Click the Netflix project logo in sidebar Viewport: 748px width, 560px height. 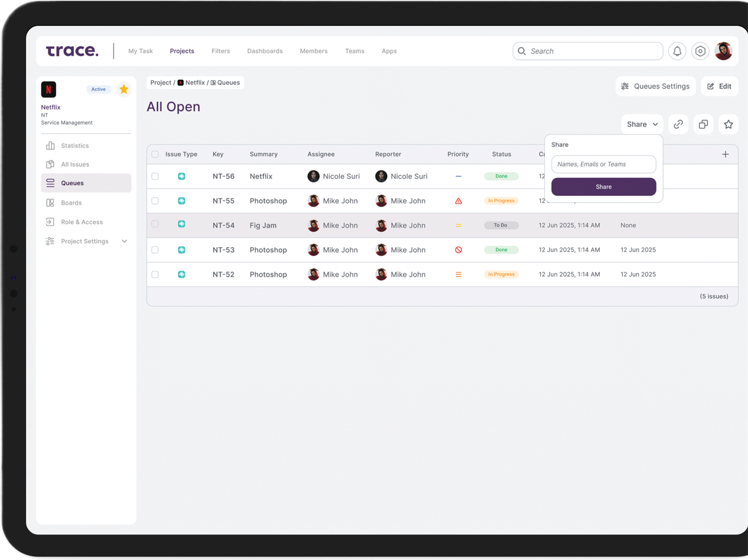[49, 89]
